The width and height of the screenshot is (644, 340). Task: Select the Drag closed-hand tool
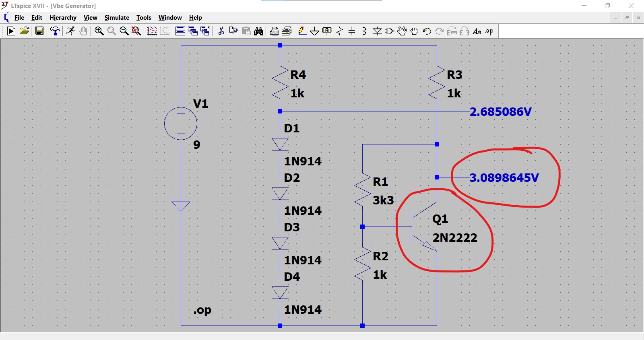415,31
